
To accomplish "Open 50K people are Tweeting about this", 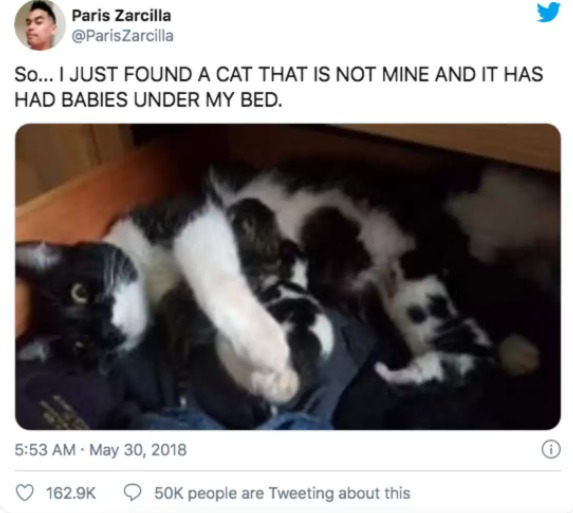I will pos(282,493).
